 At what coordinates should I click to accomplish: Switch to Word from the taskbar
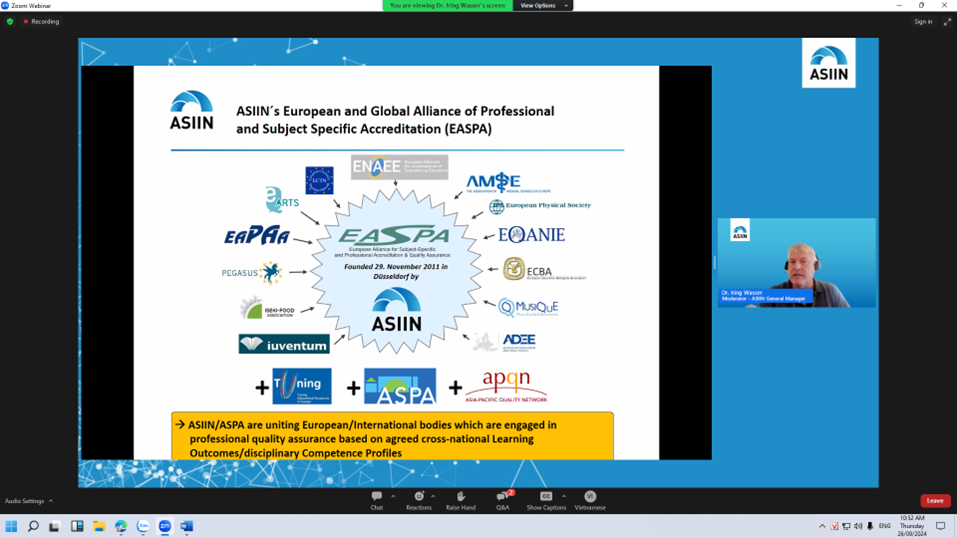187,526
